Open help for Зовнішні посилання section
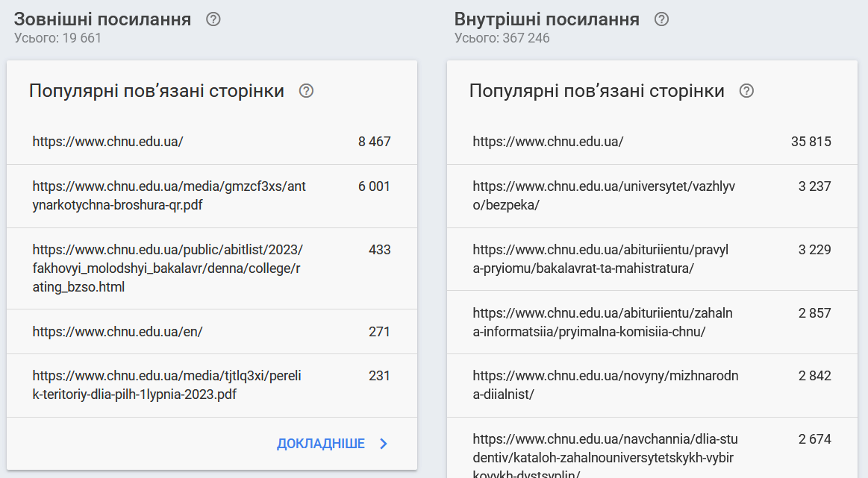This screenshot has width=868, height=478. point(213,19)
